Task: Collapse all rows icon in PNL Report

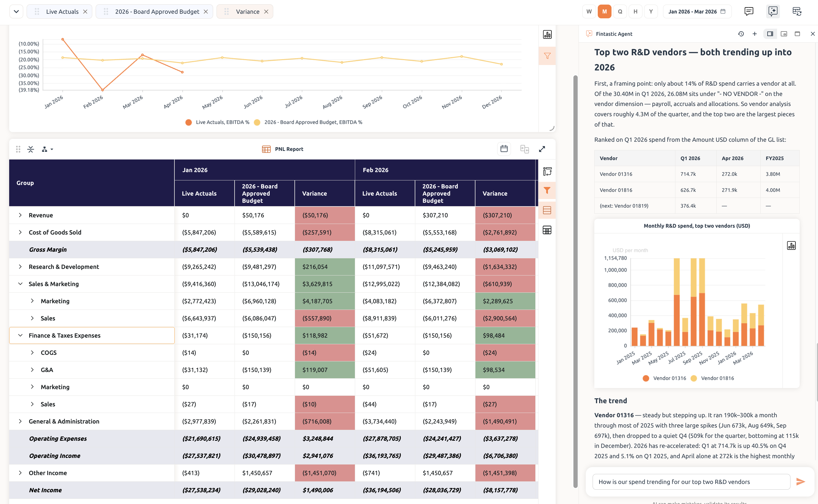Action: 31,149
